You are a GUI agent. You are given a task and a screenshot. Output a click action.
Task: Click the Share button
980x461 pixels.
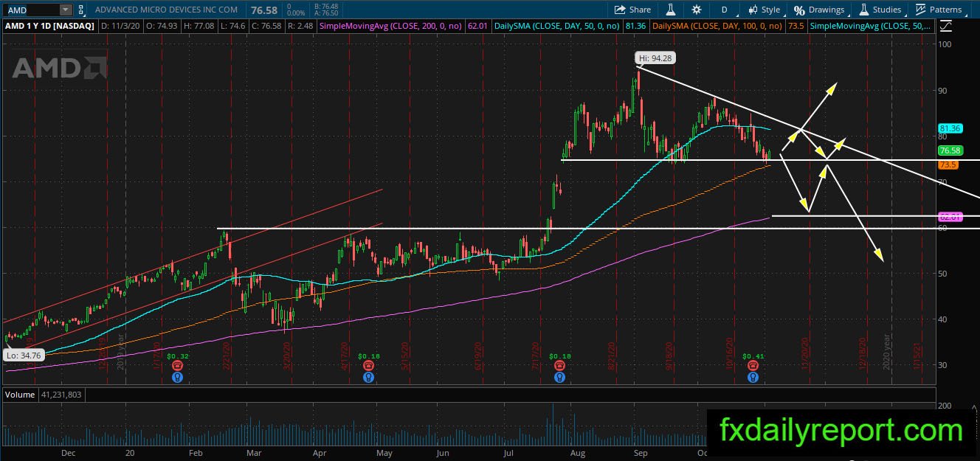click(633, 10)
